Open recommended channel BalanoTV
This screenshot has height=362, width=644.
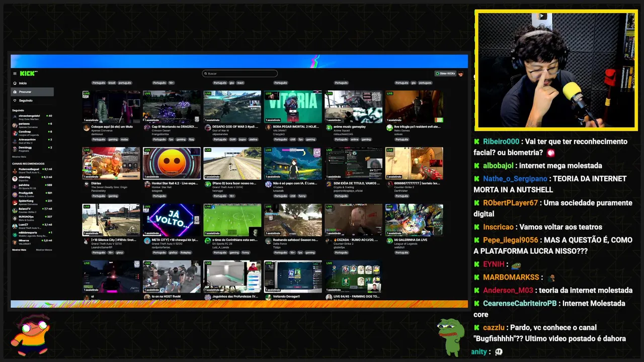point(32,210)
